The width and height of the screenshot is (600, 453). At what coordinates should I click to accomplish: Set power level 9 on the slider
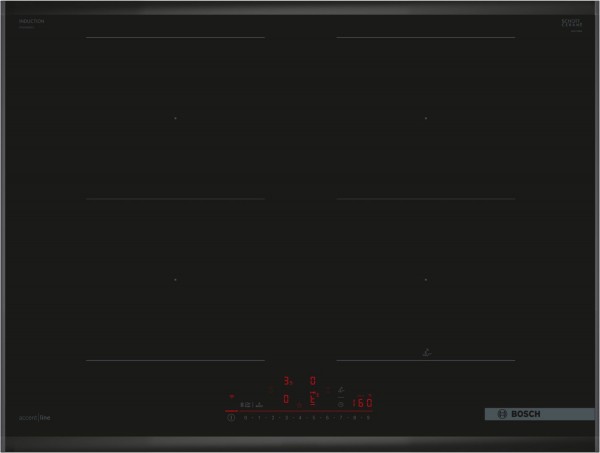368,418
